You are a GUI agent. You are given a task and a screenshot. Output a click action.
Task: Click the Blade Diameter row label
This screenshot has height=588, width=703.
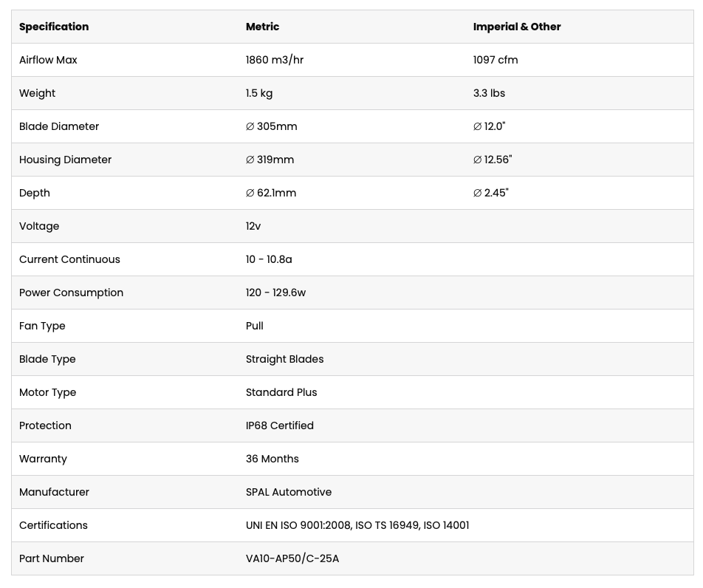[59, 126]
